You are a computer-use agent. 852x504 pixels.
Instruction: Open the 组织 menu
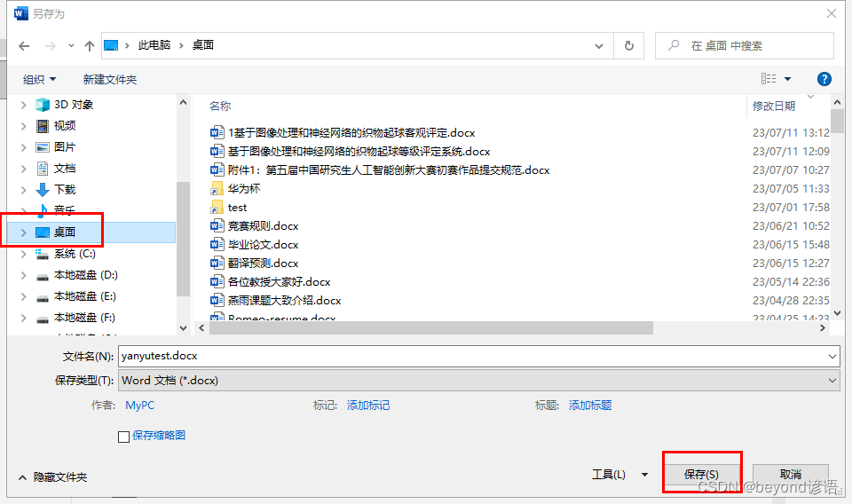coord(39,79)
